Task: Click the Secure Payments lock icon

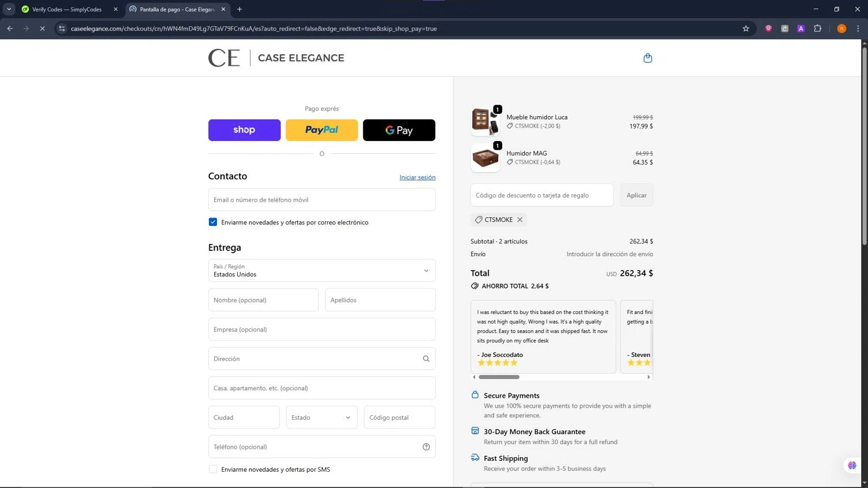Action: click(x=475, y=395)
